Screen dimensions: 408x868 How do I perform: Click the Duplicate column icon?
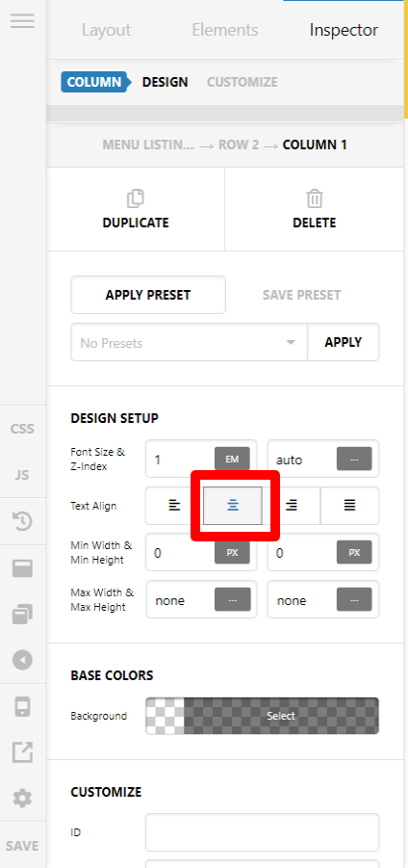136,198
